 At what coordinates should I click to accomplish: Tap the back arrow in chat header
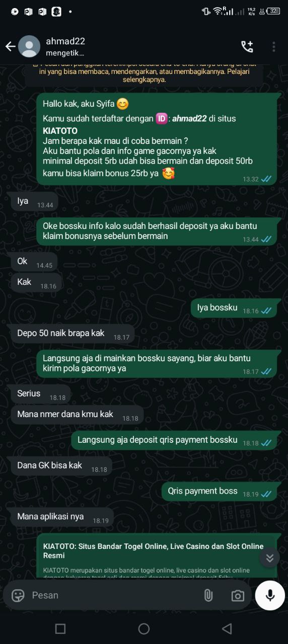(11, 47)
